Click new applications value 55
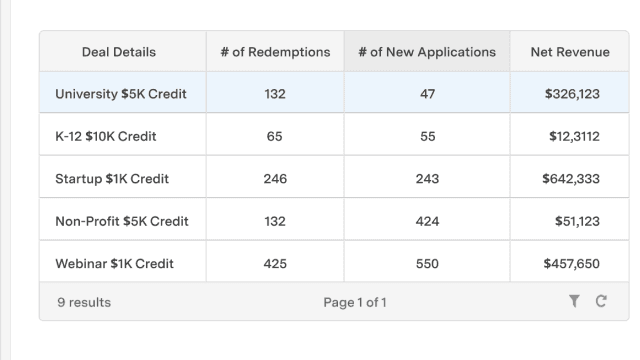640x360 pixels. (x=428, y=136)
